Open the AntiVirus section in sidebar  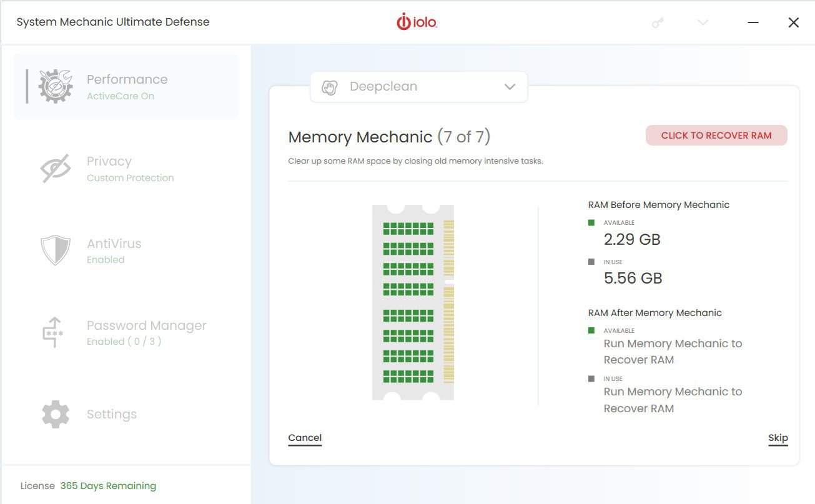pyautogui.click(x=126, y=250)
